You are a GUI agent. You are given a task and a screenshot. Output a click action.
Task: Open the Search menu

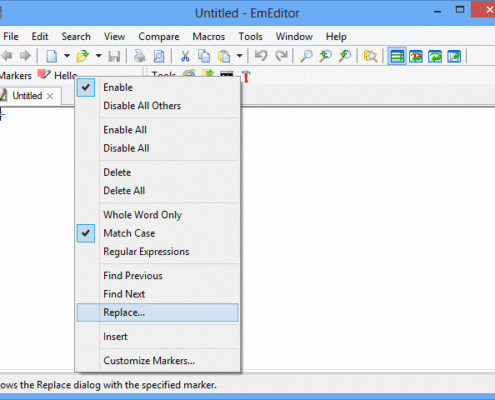click(76, 36)
